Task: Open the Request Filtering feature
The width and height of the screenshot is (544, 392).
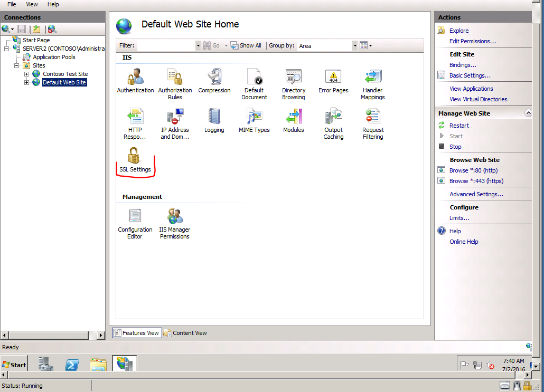Action: (x=372, y=124)
